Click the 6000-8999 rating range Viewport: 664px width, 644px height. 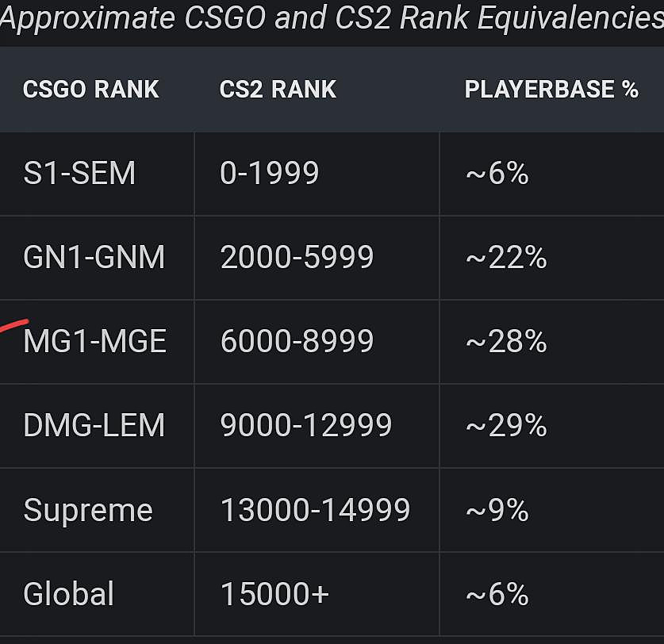[297, 342]
